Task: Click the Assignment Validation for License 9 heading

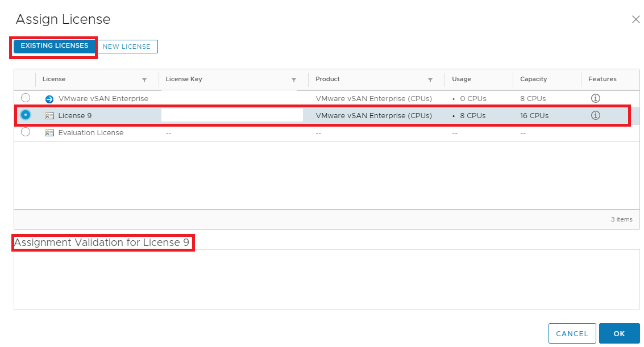Action: coord(102,243)
